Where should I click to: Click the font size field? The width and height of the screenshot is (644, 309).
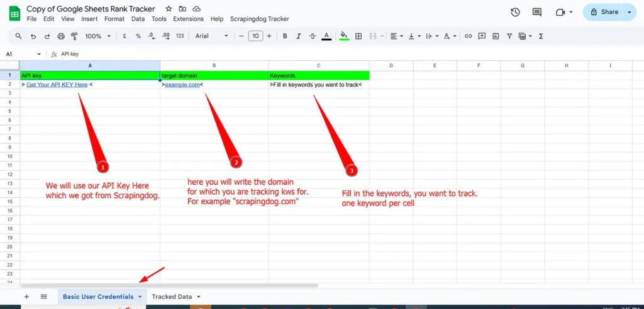pos(255,36)
